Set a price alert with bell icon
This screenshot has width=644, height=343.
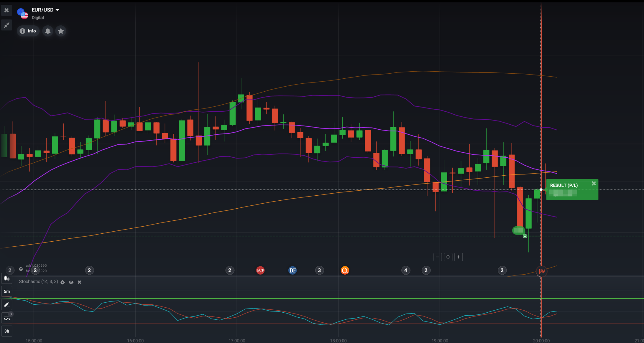coord(47,31)
